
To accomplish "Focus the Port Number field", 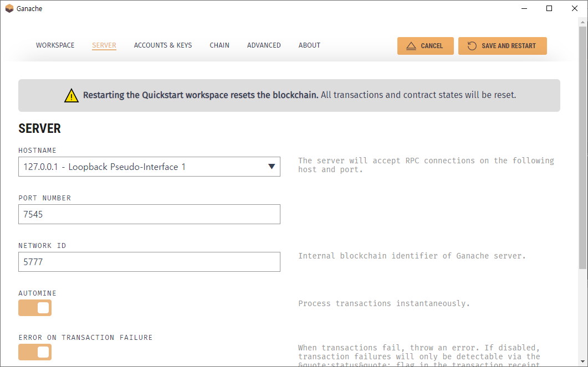I will tap(149, 214).
